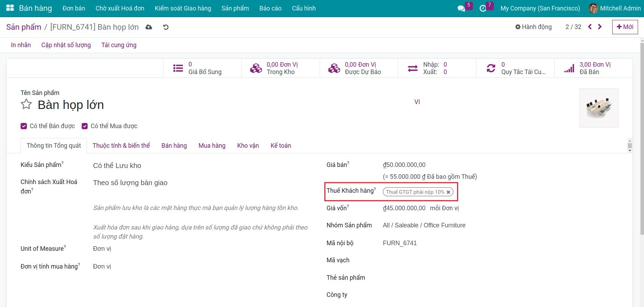The image size is (644, 307).
Task: Click the cloud save icon
Action: (149, 27)
